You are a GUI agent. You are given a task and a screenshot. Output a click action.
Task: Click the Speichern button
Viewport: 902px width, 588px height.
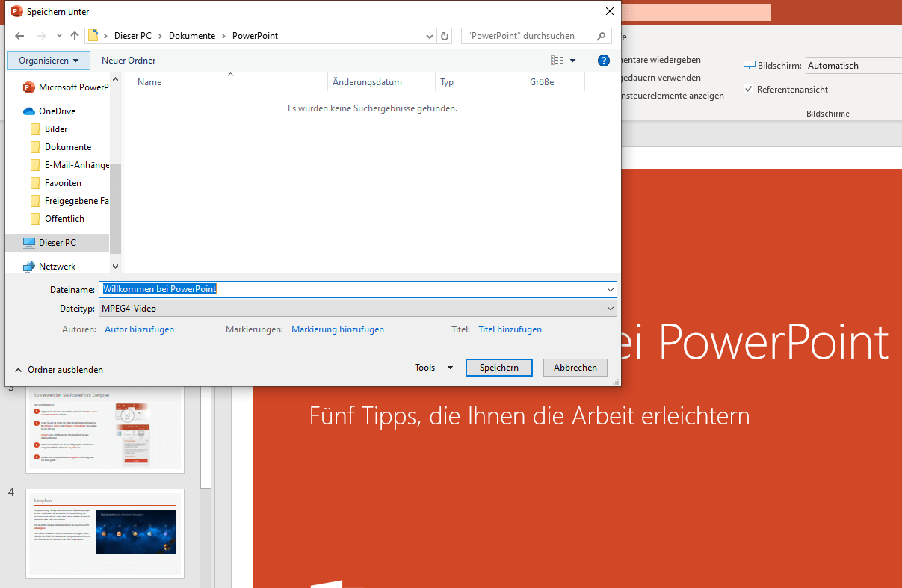pyautogui.click(x=498, y=368)
